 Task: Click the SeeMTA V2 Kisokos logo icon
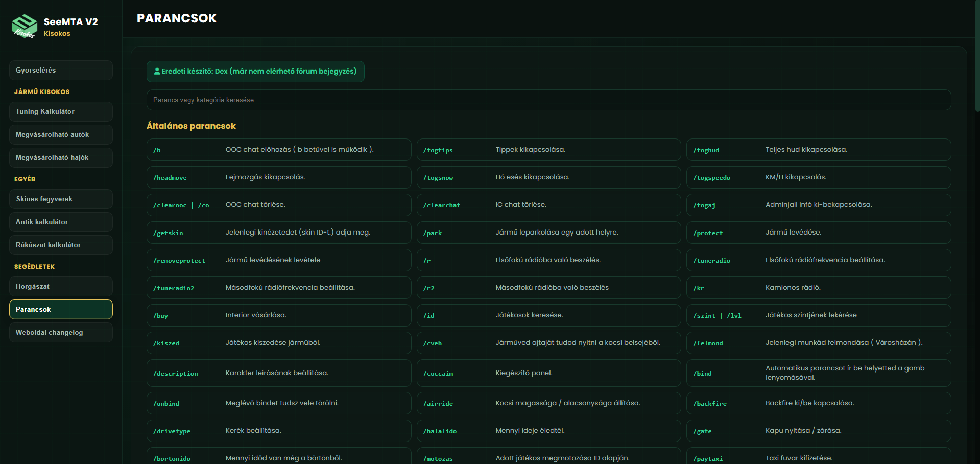[25, 26]
